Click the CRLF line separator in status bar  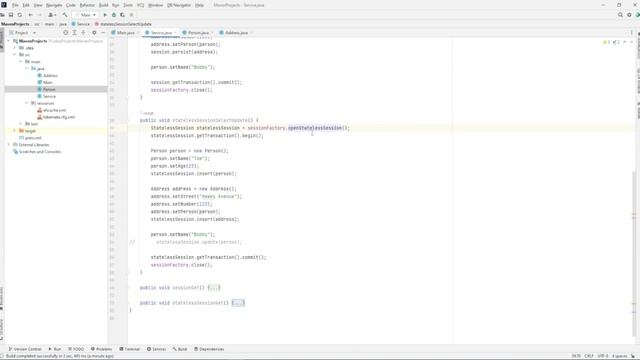click(x=589, y=356)
